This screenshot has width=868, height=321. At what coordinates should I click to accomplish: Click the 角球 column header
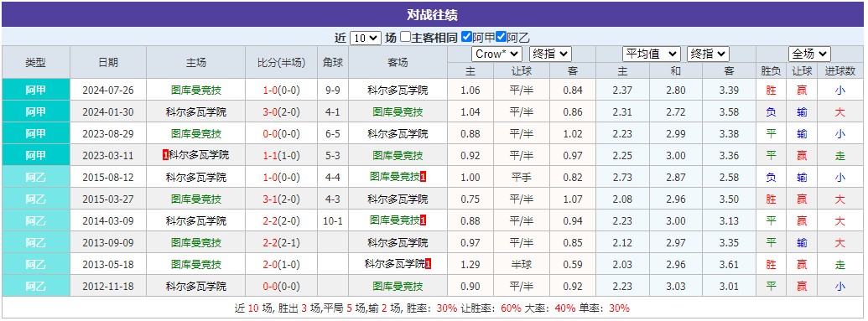click(333, 63)
